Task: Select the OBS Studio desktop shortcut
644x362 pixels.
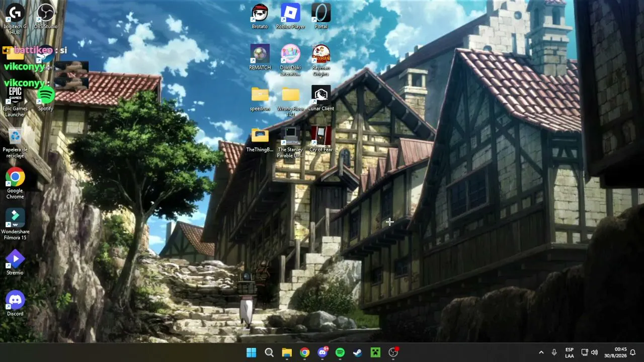Action: (x=45, y=16)
